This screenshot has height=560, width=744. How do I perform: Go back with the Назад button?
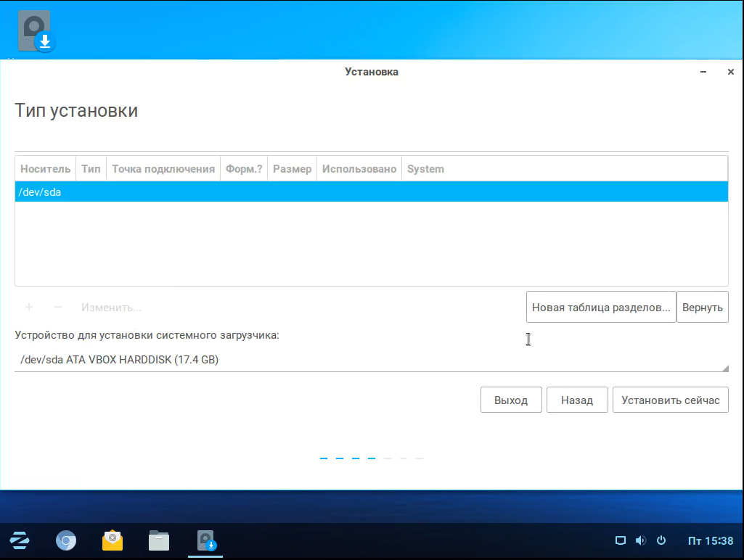pyautogui.click(x=577, y=400)
